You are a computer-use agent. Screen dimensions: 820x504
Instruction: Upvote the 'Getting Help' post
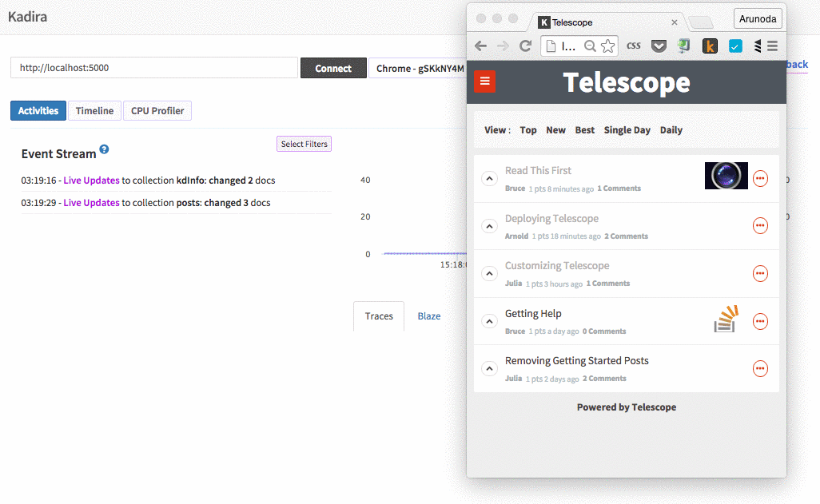coord(489,321)
